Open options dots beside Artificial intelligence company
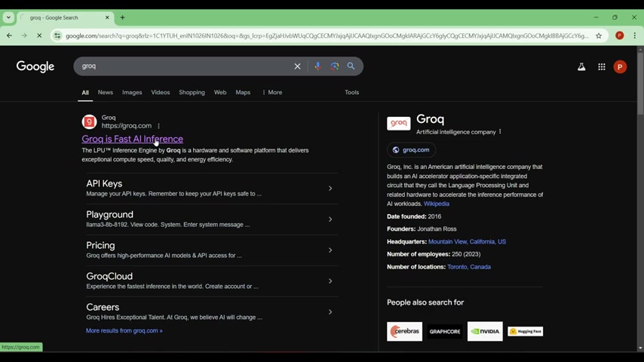644x362 pixels. (x=500, y=132)
